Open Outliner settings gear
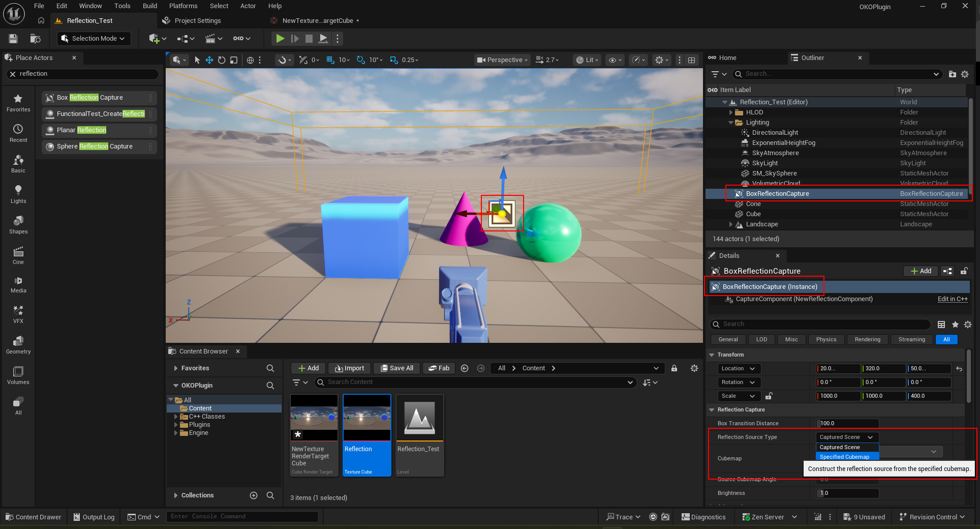The image size is (980, 529). pos(965,74)
